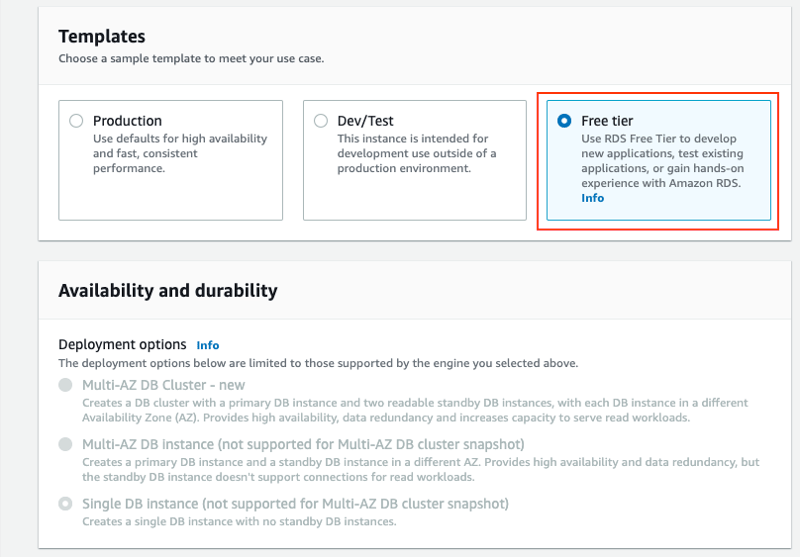Click the Availability and durability heading

168,291
